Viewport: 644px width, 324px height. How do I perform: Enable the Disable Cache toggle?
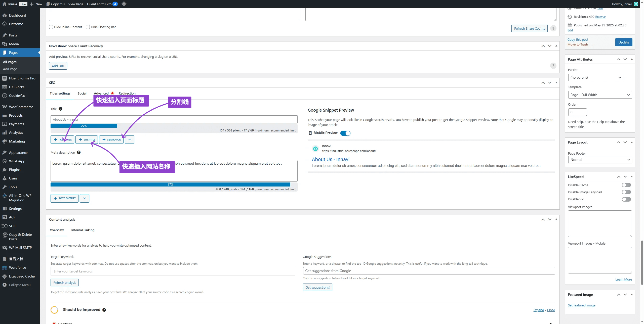point(626,185)
